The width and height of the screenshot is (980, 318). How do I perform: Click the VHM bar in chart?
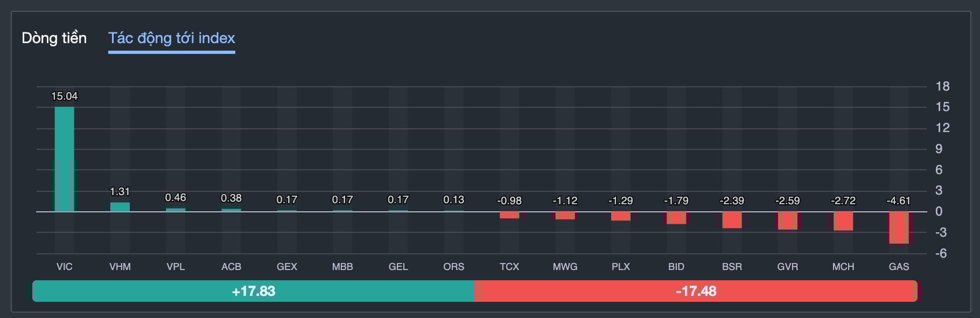pos(120,207)
